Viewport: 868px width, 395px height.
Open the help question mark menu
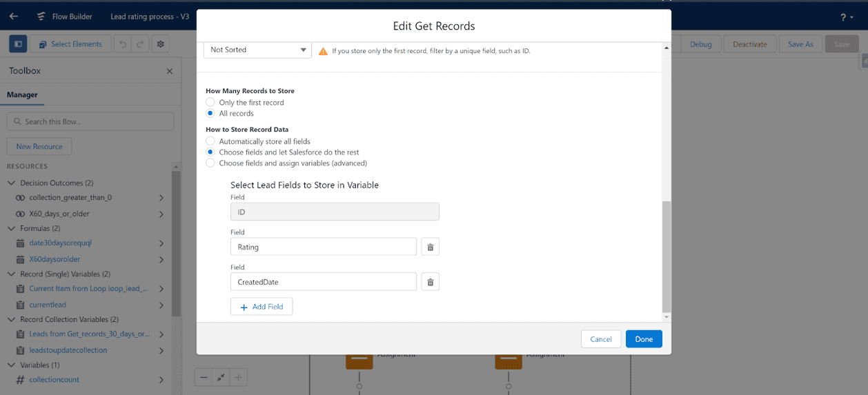point(846,17)
